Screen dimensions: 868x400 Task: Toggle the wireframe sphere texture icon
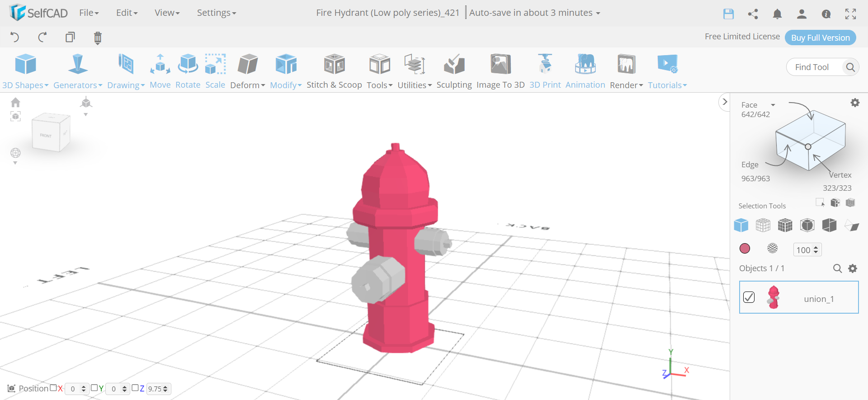pyautogui.click(x=773, y=248)
